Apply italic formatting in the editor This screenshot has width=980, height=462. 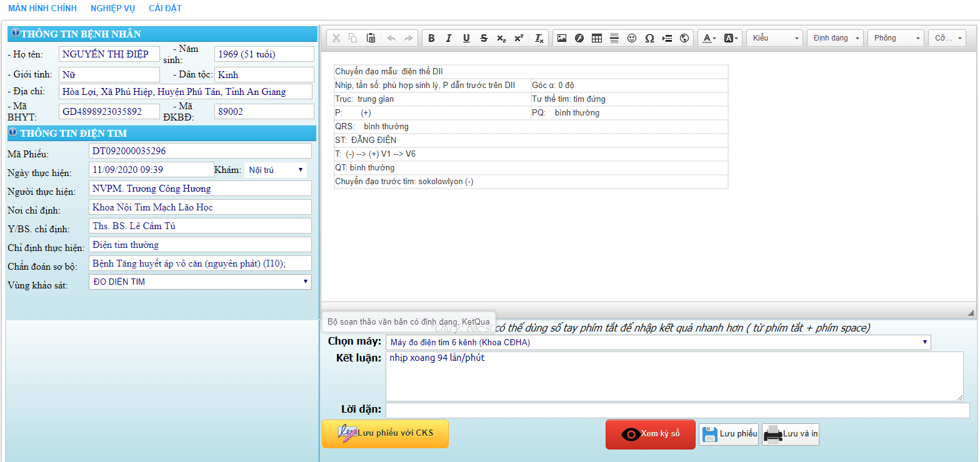tap(448, 38)
